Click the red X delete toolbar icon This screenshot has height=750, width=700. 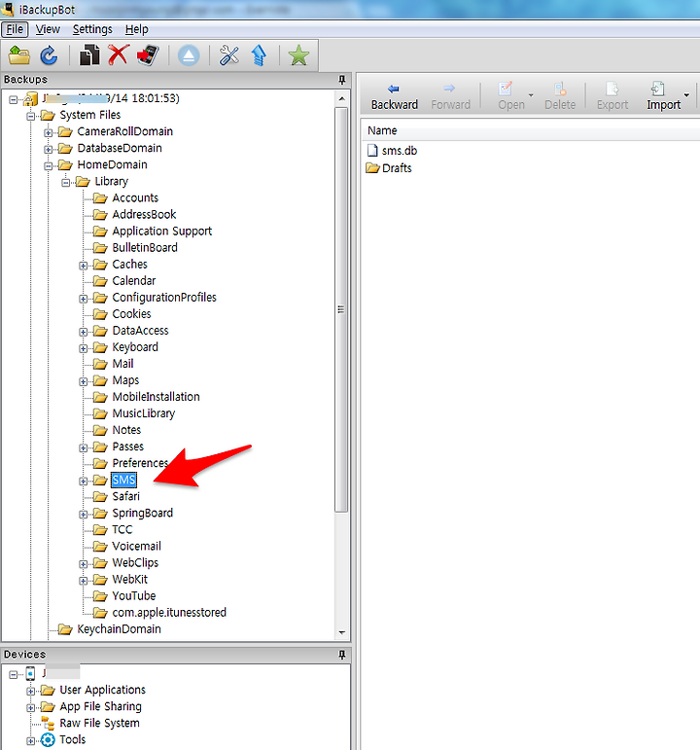pyautogui.click(x=118, y=55)
